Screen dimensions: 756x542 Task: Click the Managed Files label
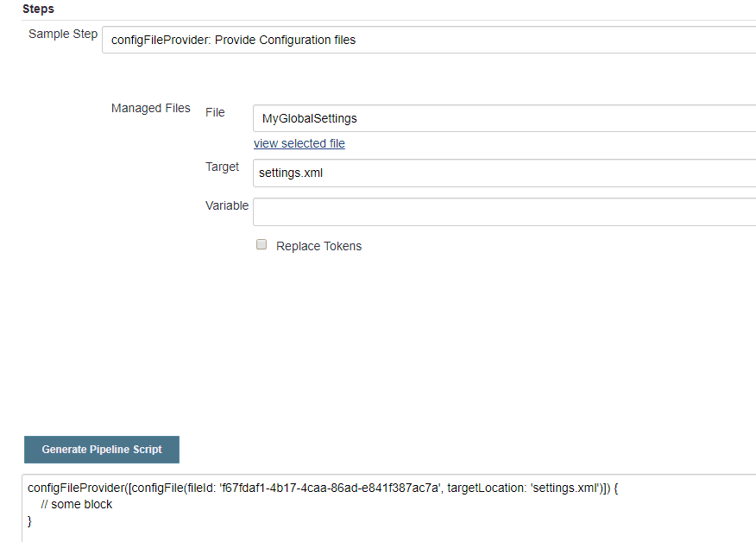pyautogui.click(x=150, y=108)
